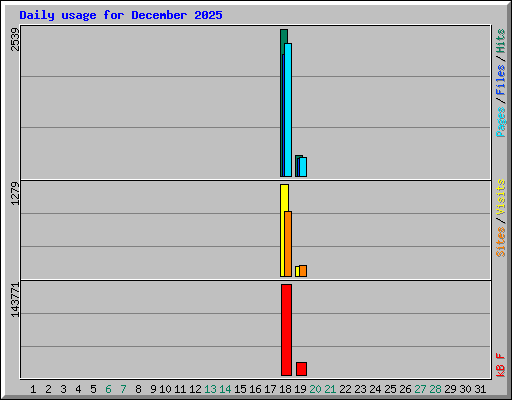Click the orange Sites bar for day 19
The width and height of the screenshot is (512, 400).
point(303,271)
